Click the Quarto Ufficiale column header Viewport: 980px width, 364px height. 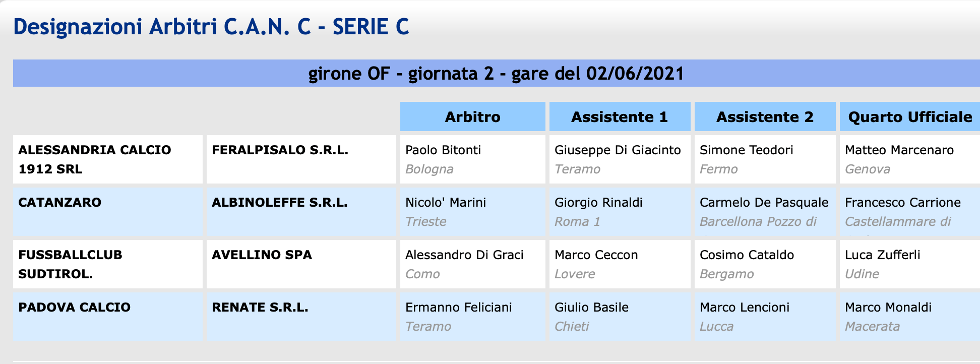910,117
